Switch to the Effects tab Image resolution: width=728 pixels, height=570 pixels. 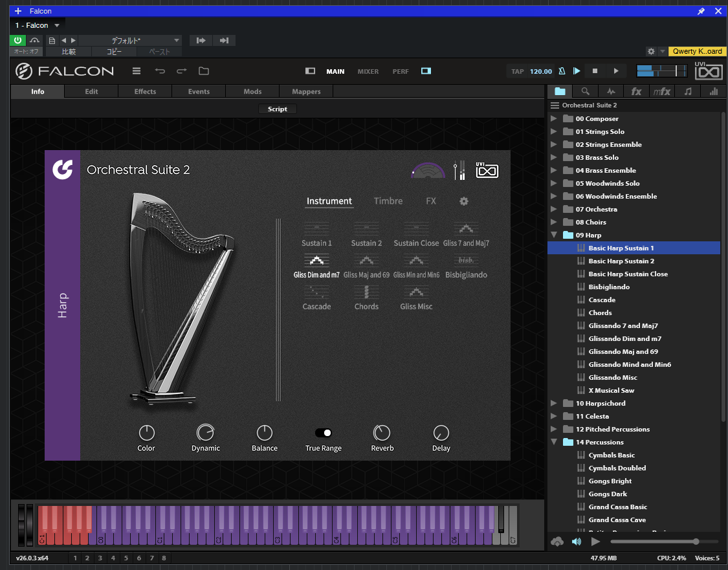click(146, 91)
